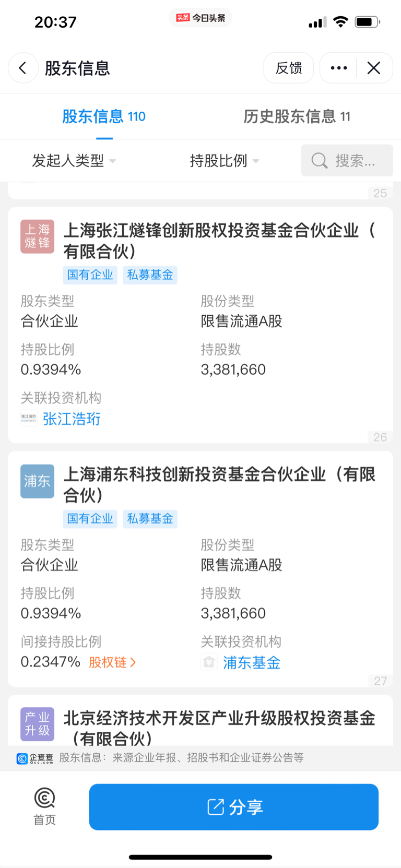Tap the 上海燧锋 company logo
This screenshot has height=868, width=401.
[x=38, y=236]
